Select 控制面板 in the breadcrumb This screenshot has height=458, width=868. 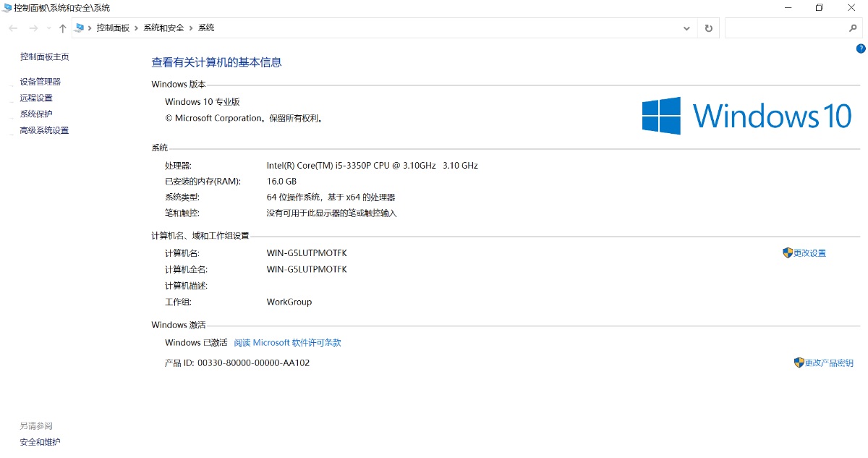[x=113, y=28]
